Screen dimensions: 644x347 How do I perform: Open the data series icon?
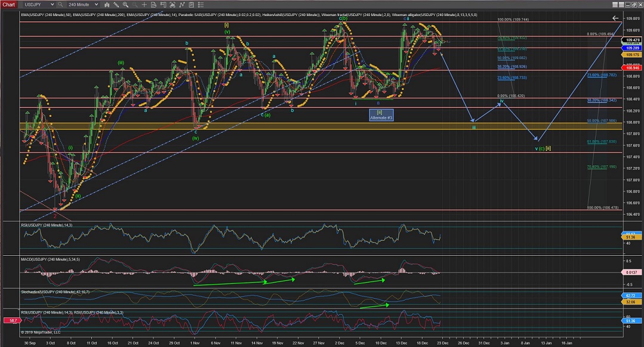pyautogui.click(x=172, y=5)
